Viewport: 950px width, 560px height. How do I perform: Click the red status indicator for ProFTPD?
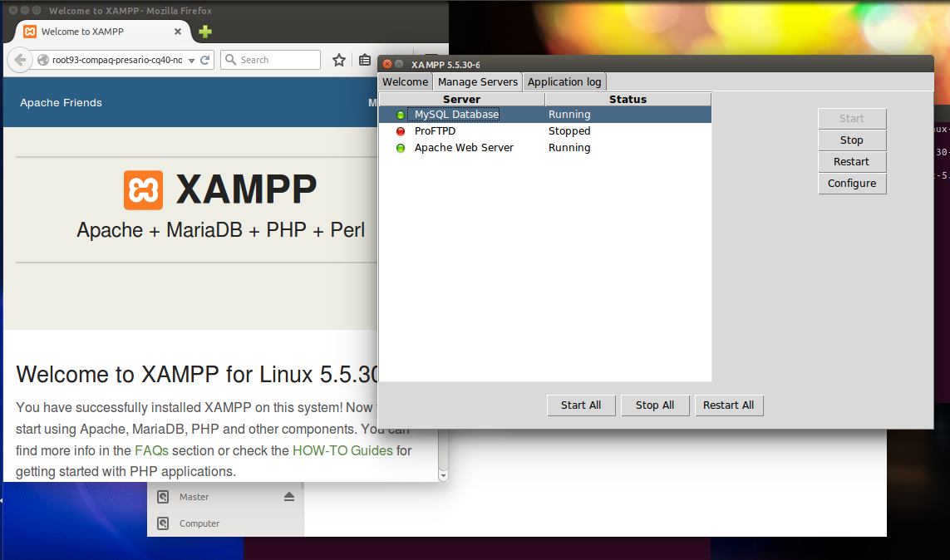(x=402, y=130)
